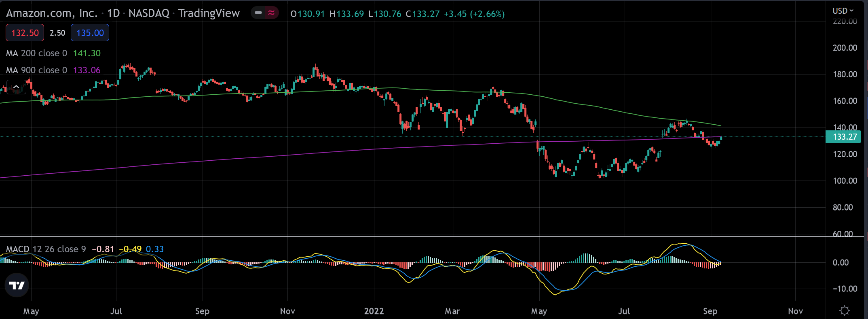Click the 2022 label on time axis
This screenshot has width=868, height=319.
point(374,311)
